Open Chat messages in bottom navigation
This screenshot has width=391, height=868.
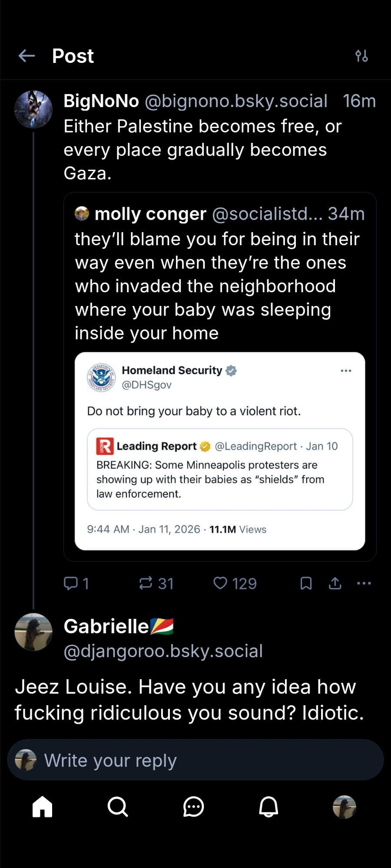click(193, 807)
